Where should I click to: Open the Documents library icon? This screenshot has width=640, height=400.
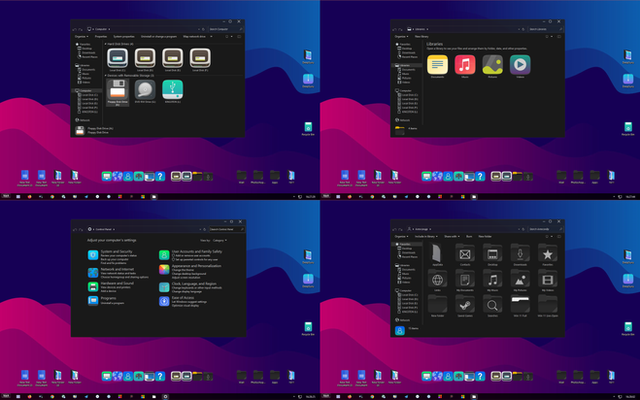[x=437, y=64]
